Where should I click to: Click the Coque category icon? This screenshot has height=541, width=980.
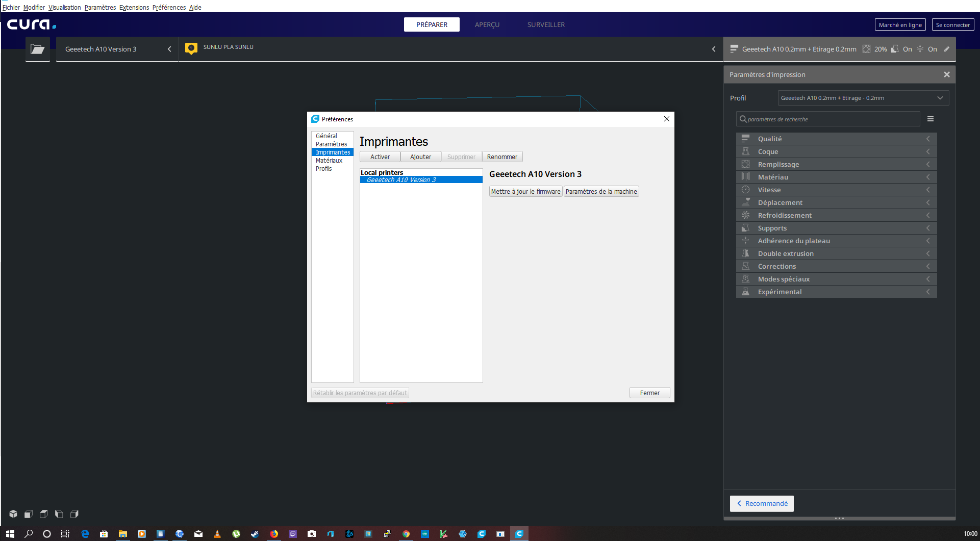745,151
